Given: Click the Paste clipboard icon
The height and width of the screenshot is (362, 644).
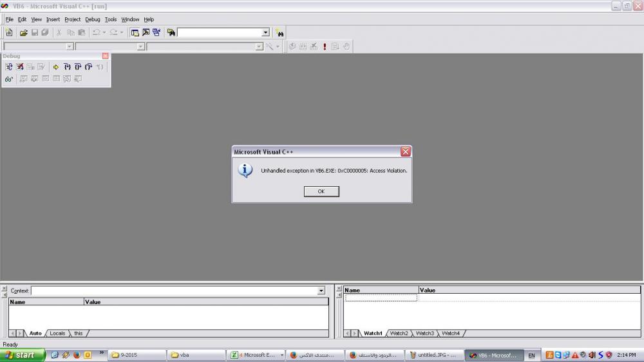Looking at the screenshot, I should click(x=82, y=32).
